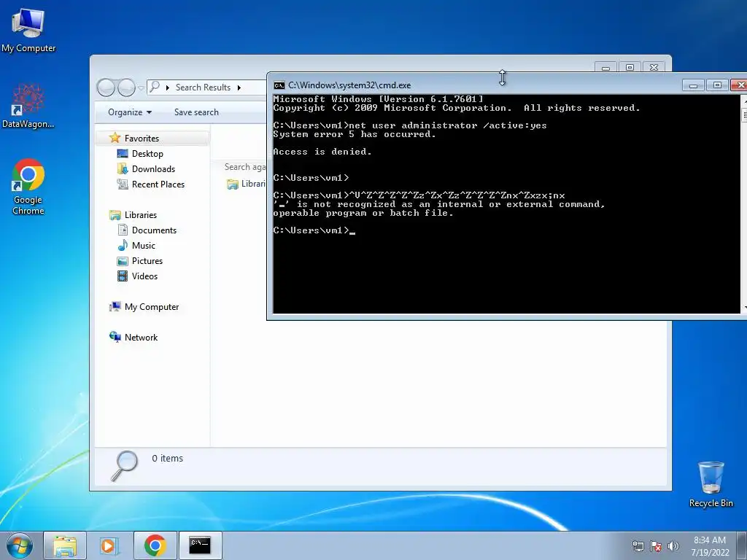This screenshot has width=747, height=560.
Task: Open the Recycle Bin
Action: (x=711, y=484)
